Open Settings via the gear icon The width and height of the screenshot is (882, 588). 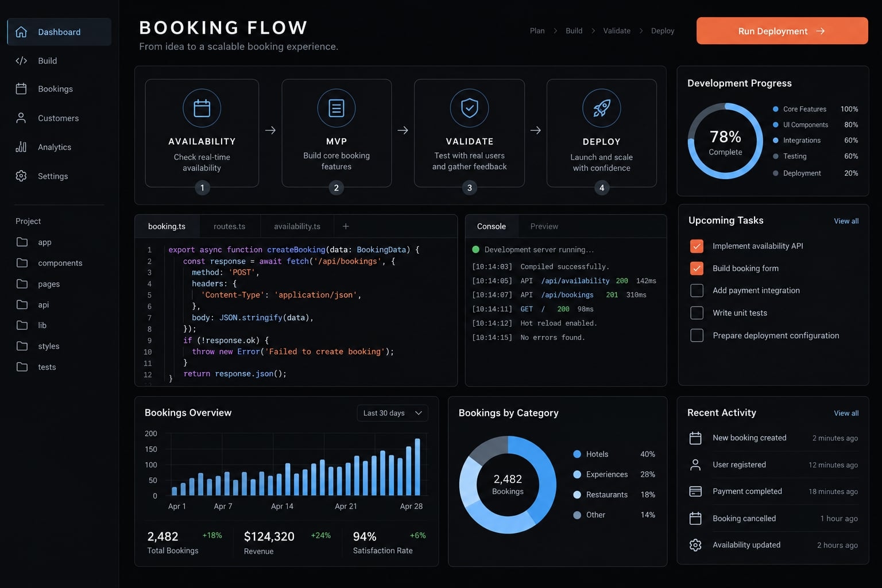coord(21,176)
